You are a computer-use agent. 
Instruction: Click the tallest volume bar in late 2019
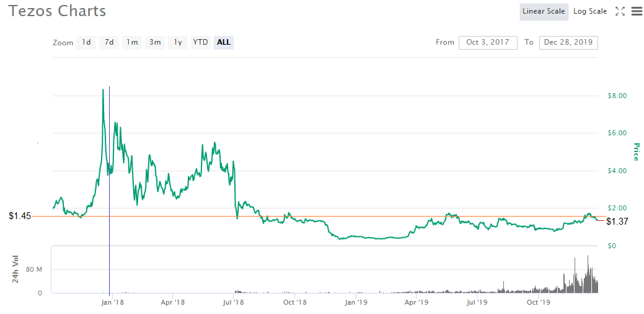pyautogui.click(x=588, y=274)
